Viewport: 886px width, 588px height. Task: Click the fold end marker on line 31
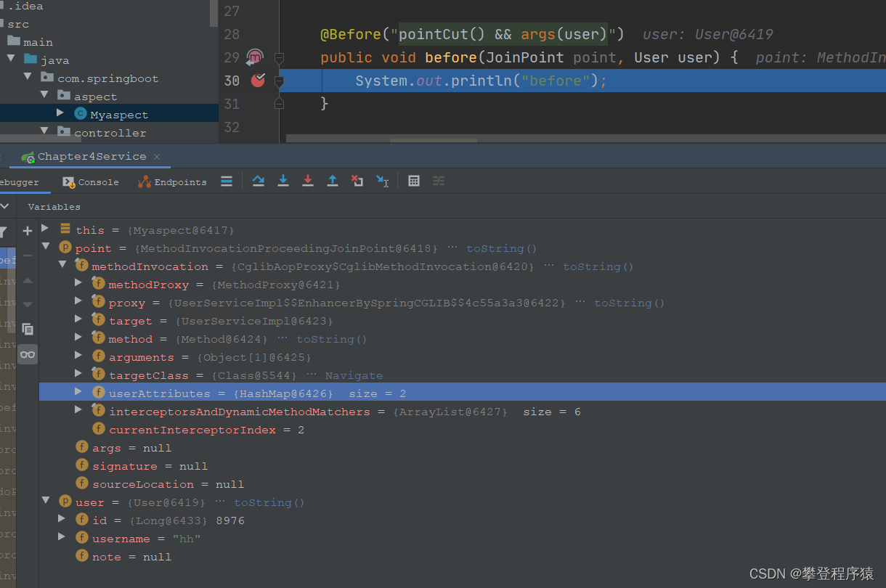279,104
